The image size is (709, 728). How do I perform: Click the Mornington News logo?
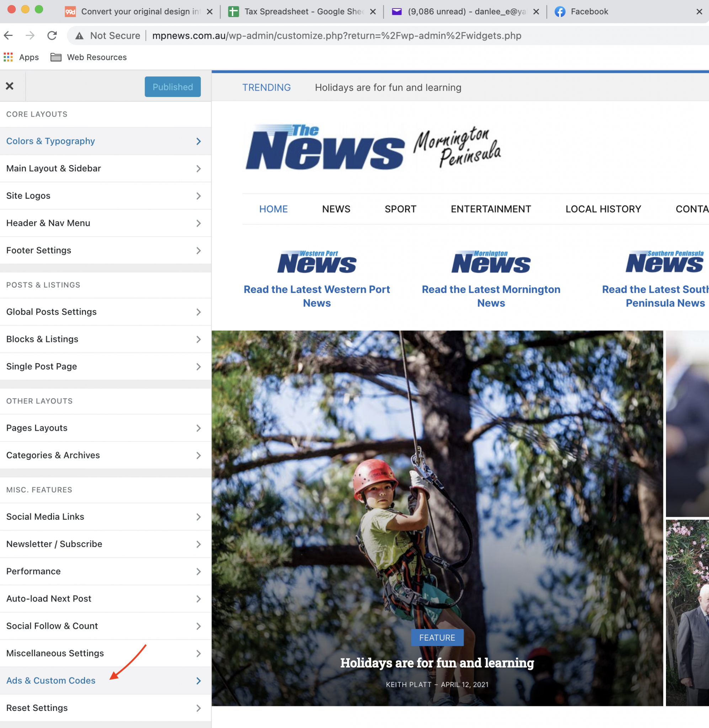coord(491,262)
